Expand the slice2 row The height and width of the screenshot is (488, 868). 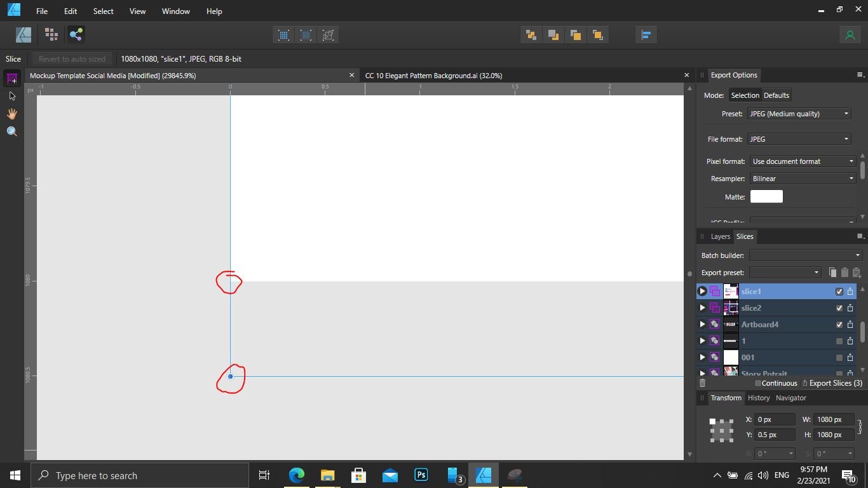coord(702,308)
